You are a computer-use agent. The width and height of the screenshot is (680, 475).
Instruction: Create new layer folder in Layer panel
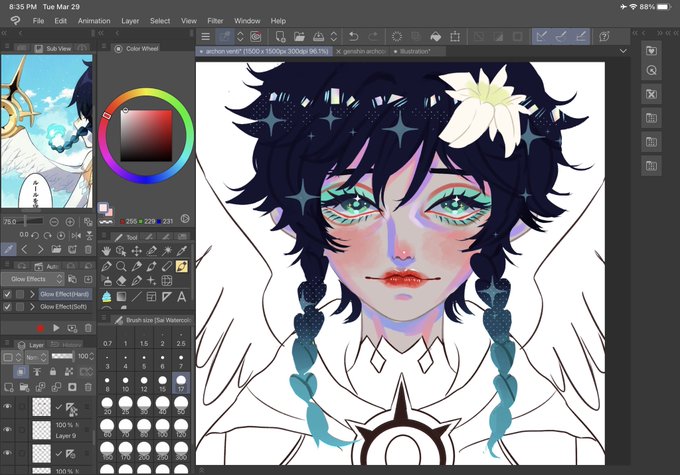[x=24, y=387]
